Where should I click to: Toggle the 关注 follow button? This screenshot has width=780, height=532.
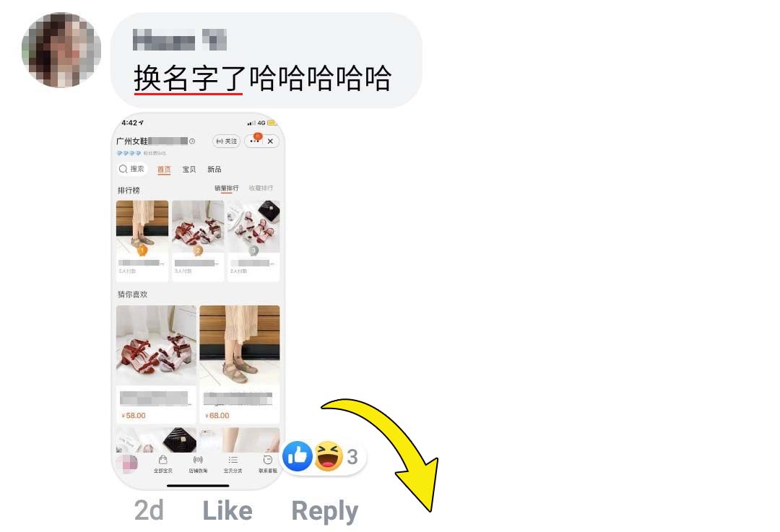pos(226,141)
